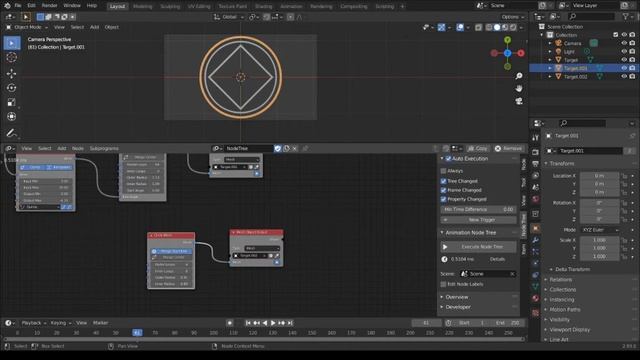Viewport: 640px width, 360px height.
Task: Disable Target.001 in renders via camera icon
Action: pyautogui.click(x=632, y=68)
